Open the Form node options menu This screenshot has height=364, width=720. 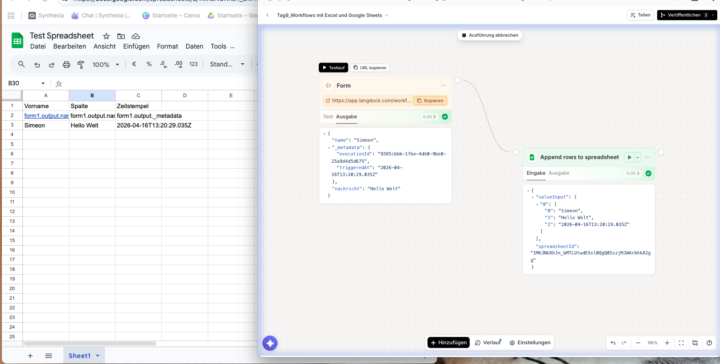coord(443,85)
